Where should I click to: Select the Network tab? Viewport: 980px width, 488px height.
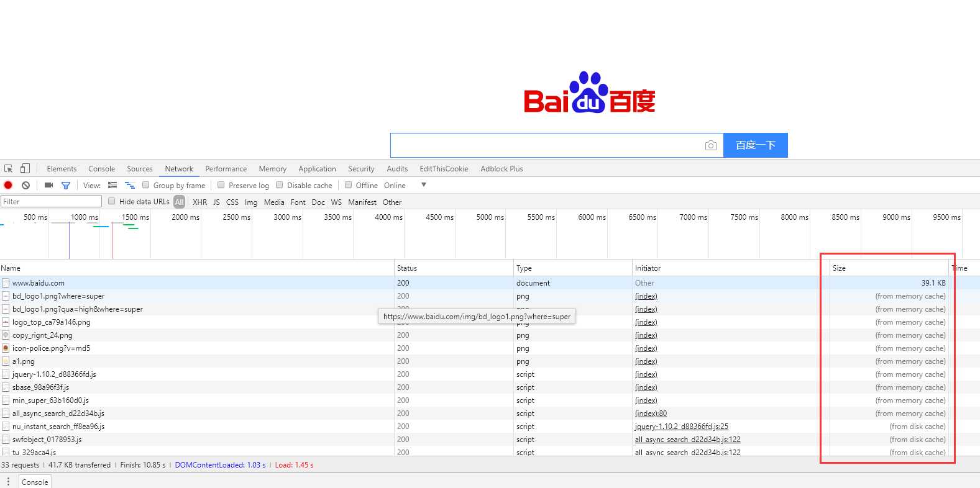[x=179, y=169]
